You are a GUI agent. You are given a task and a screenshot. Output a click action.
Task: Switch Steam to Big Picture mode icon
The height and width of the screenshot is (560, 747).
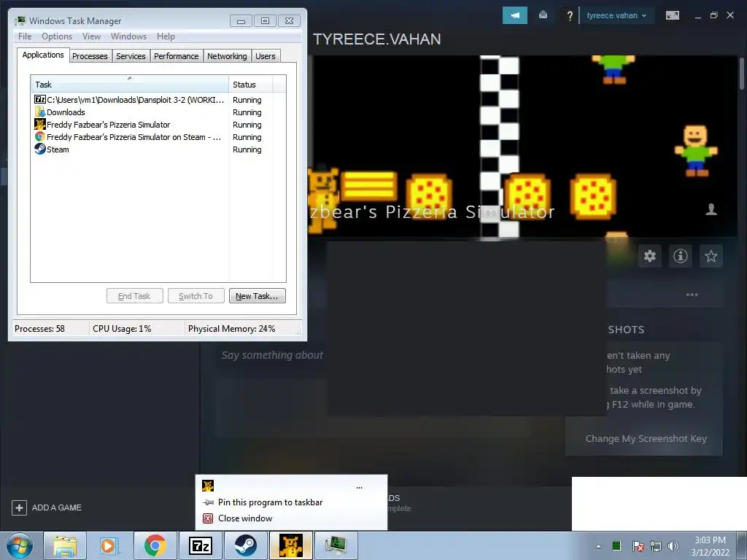pos(672,15)
